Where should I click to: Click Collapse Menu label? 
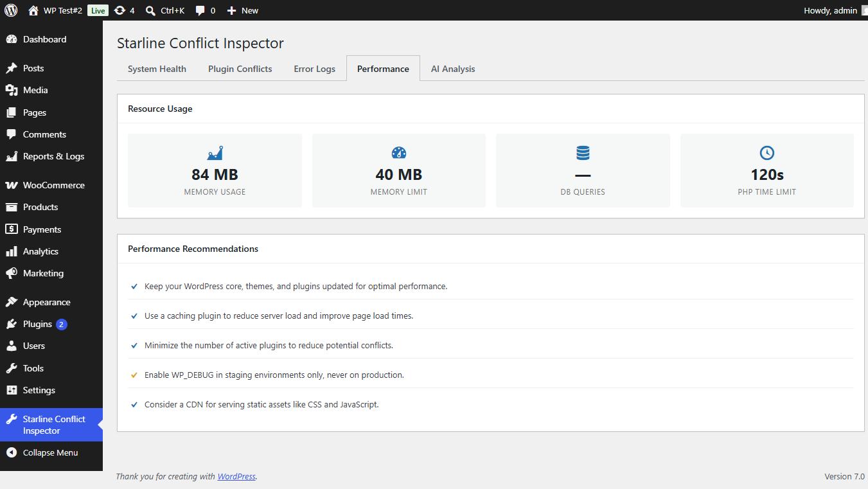click(x=50, y=452)
